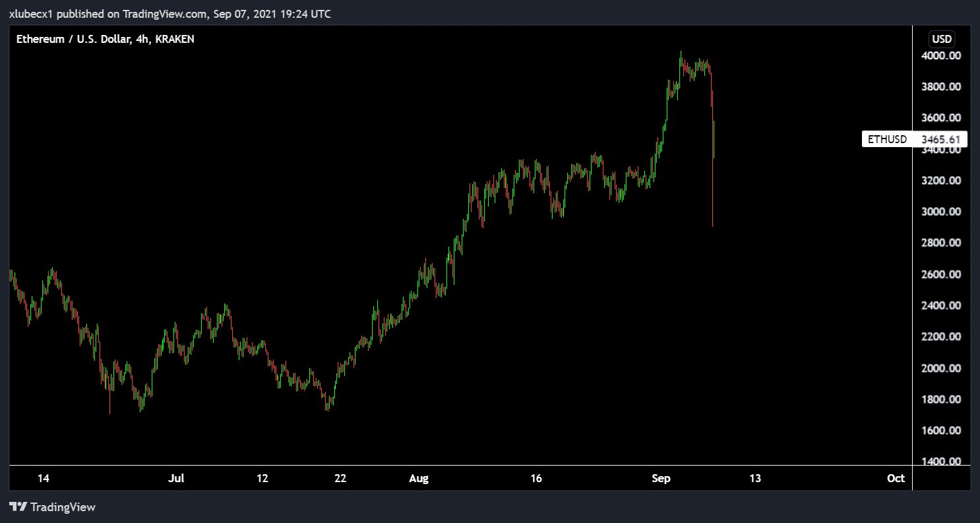
Task: Click the 3000.00 price axis label
Action: click(940, 212)
